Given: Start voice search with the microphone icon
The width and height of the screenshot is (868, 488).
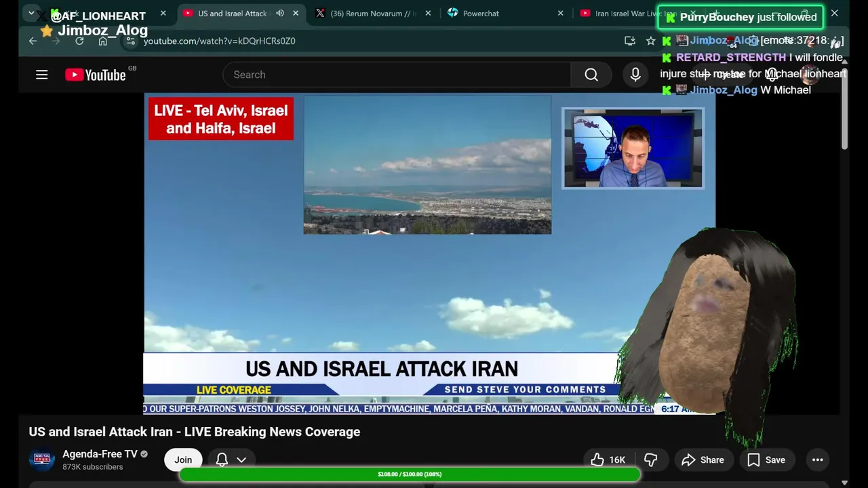Looking at the screenshot, I should 635,75.
